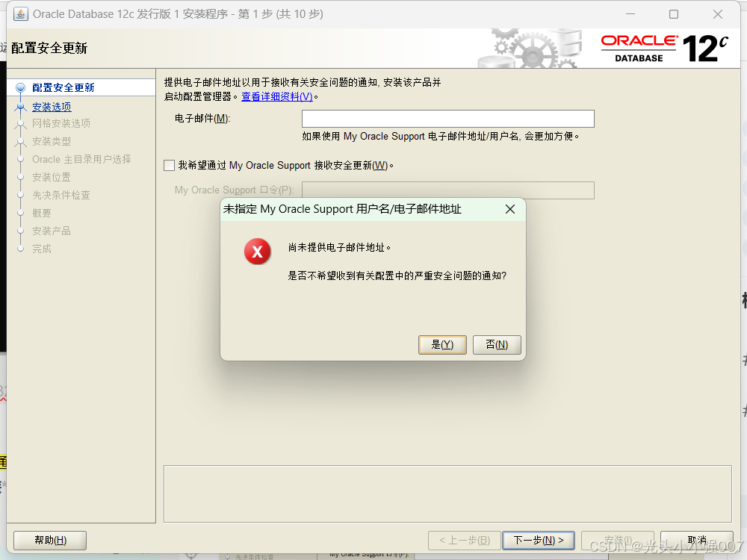
Task: Select the 安装类型 step
Action: [52, 141]
